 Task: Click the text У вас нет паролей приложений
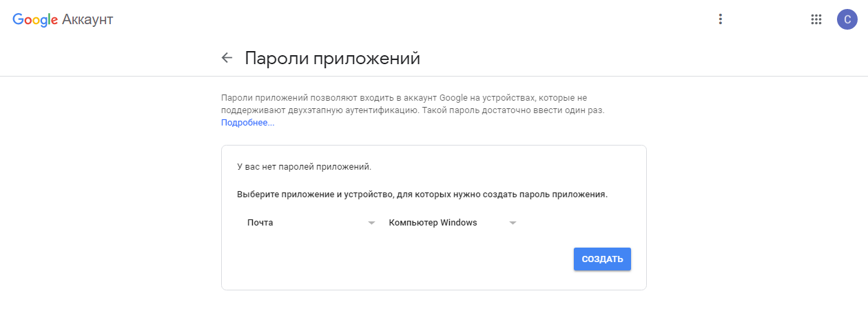pos(304,167)
